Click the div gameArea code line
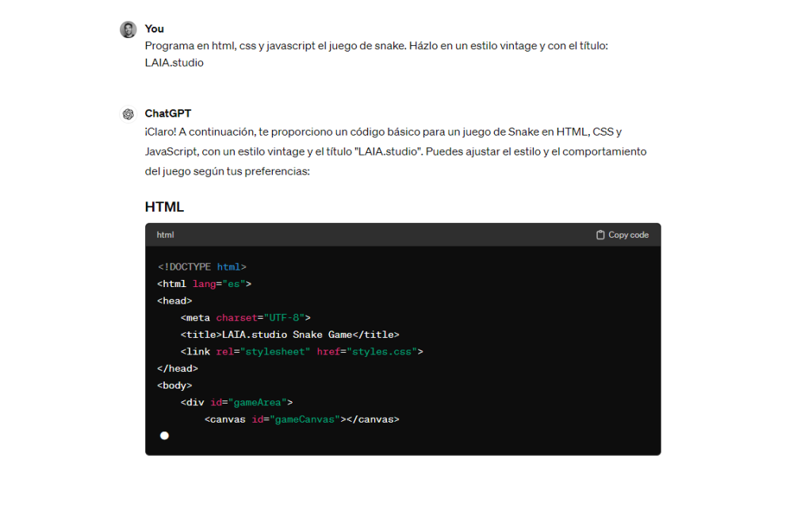Image resolution: width=812 pixels, height=517 pixels. point(236,402)
